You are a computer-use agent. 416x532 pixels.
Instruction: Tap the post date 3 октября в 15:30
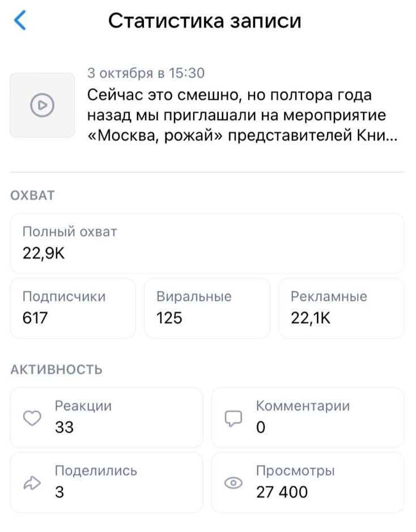point(146,73)
